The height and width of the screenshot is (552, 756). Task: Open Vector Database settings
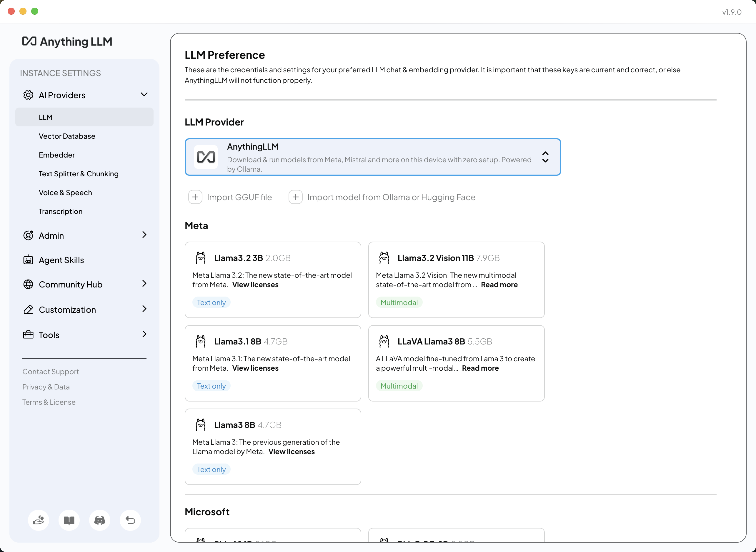[x=67, y=136]
